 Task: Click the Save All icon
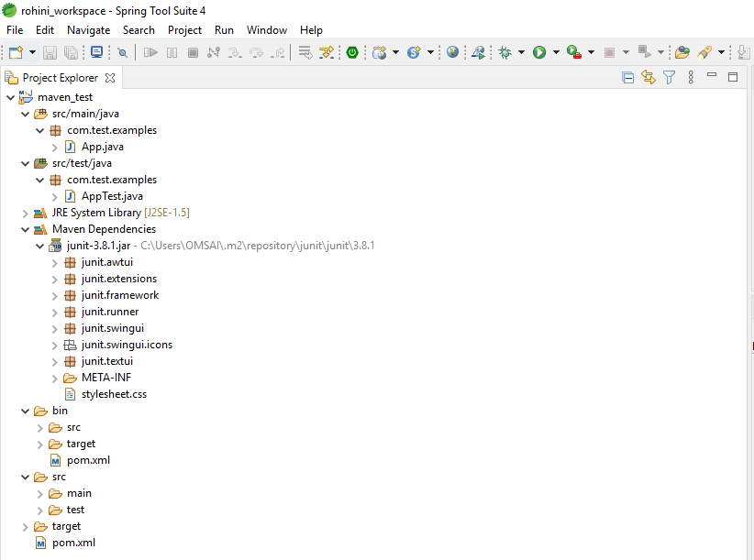click(72, 52)
